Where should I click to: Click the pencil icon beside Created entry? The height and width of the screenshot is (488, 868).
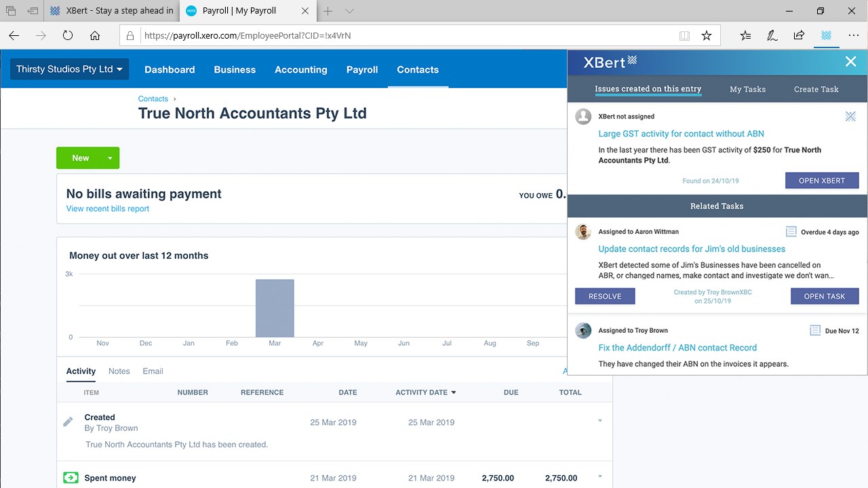(x=68, y=422)
